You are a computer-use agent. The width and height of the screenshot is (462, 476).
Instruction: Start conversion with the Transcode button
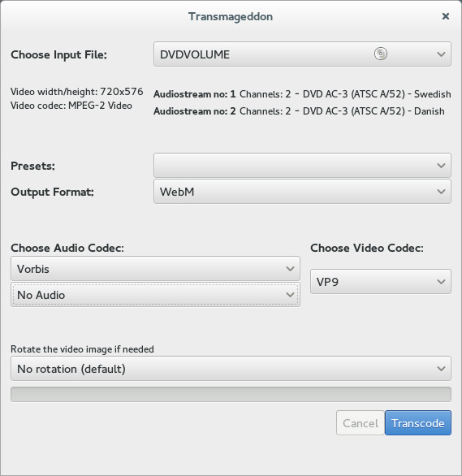(x=418, y=423)
